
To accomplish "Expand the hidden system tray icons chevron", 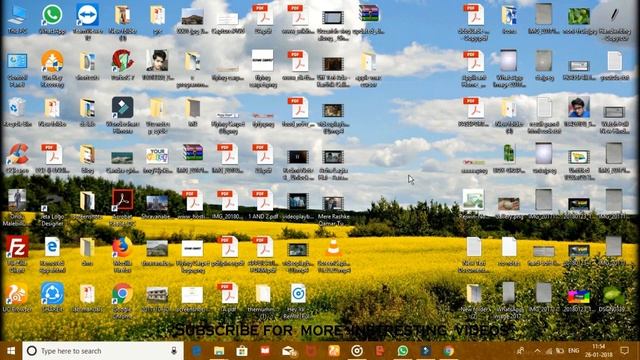I will [x=537, y=351].
